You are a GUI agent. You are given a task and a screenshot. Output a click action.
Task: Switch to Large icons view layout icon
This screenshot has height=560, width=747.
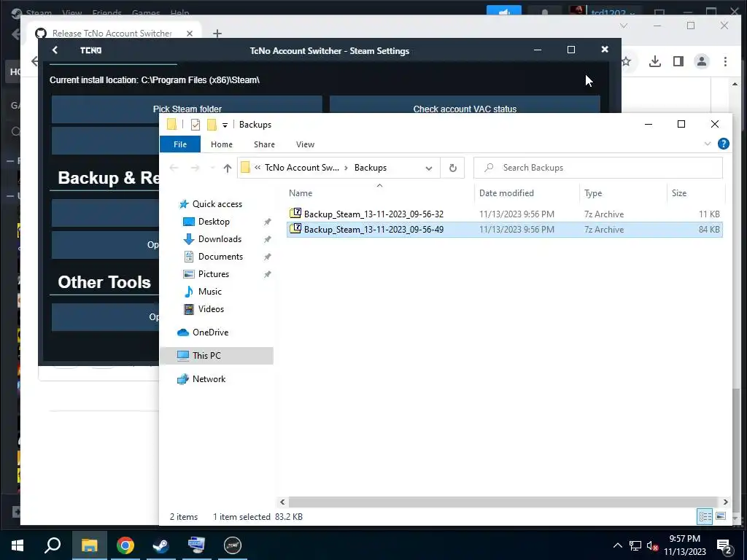(x=721, y=516)
